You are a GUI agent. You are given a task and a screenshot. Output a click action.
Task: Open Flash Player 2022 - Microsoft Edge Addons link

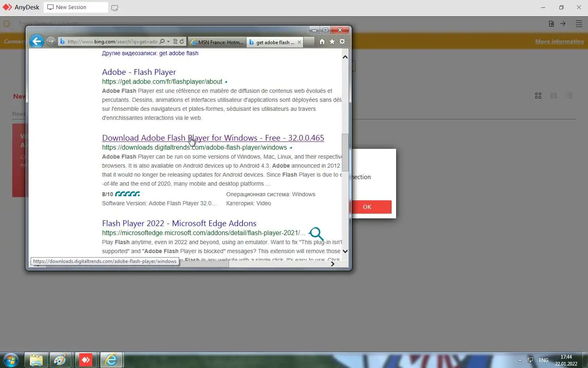[x=179, y=223]
